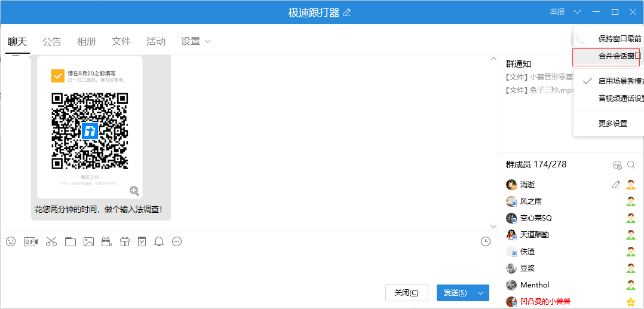Search group members with magnifier icon
The height and width of the screenshot is (309, 644).
631,165
